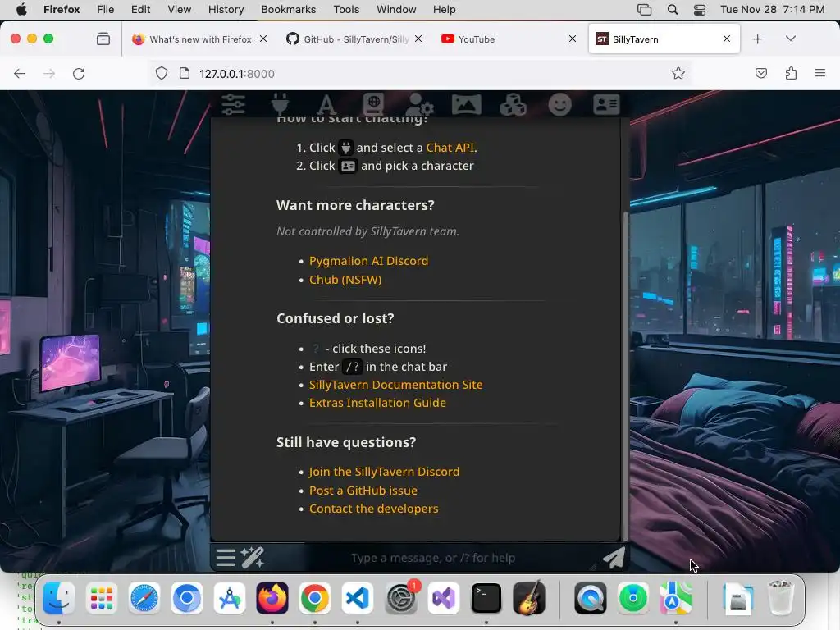The image size is (840, 630).
Task: Open the Window menu in menu bar
Action: pyautogui.click(x=396, y=10)
